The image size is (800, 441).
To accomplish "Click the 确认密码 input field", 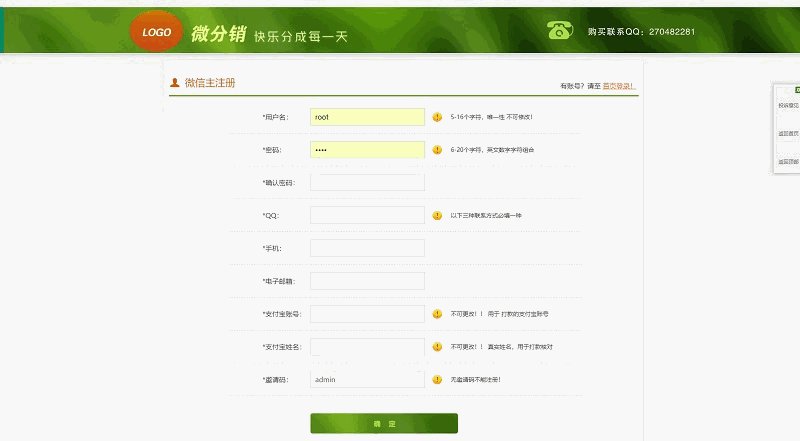I will [x=367, y=182].
